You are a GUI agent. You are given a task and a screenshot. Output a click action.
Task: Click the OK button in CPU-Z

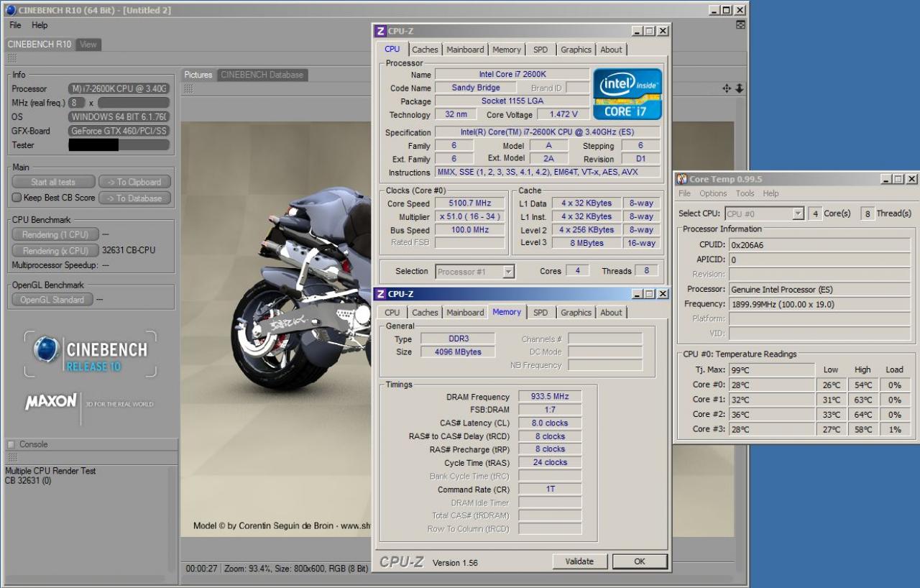640,561
